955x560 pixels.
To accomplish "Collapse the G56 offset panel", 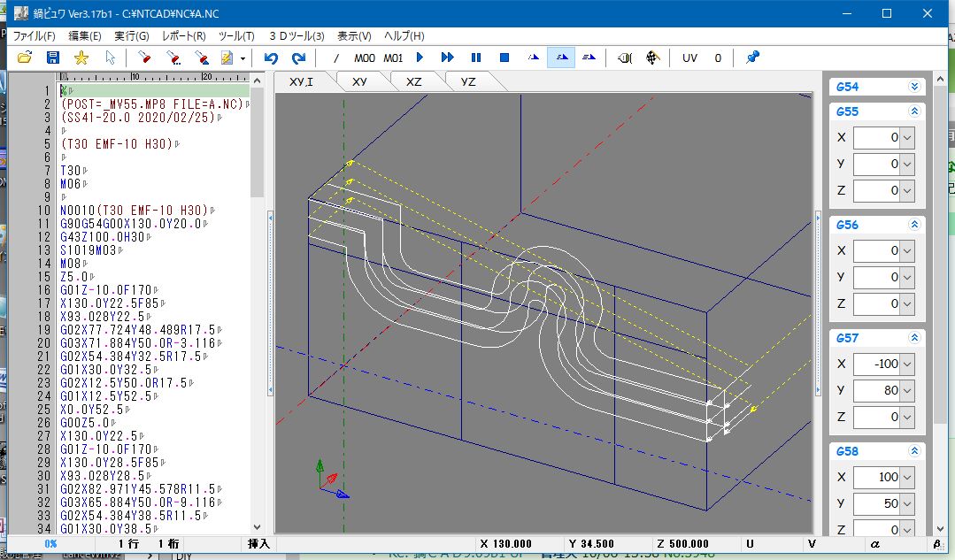I will pos(914,225).
